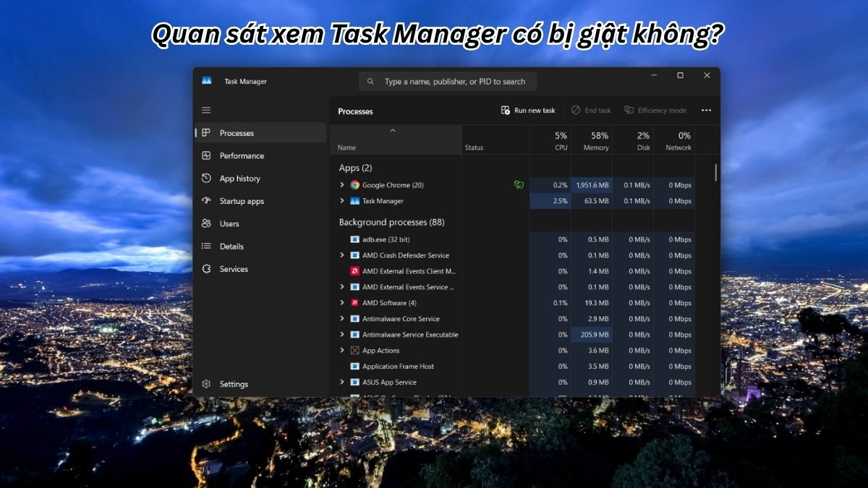868x488 pixels.
Task: Open the Services puzzle icon
Action: click(206, 269)
